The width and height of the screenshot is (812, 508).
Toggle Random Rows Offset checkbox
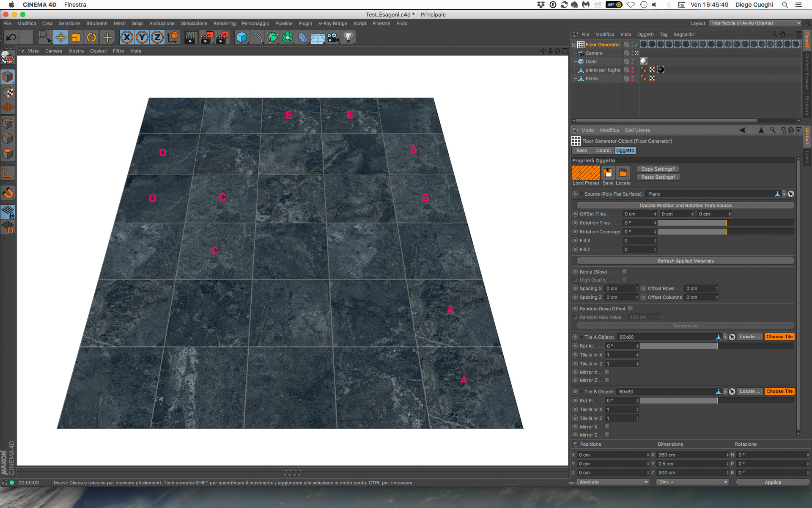pyautogui.click(x=631, y=309)
